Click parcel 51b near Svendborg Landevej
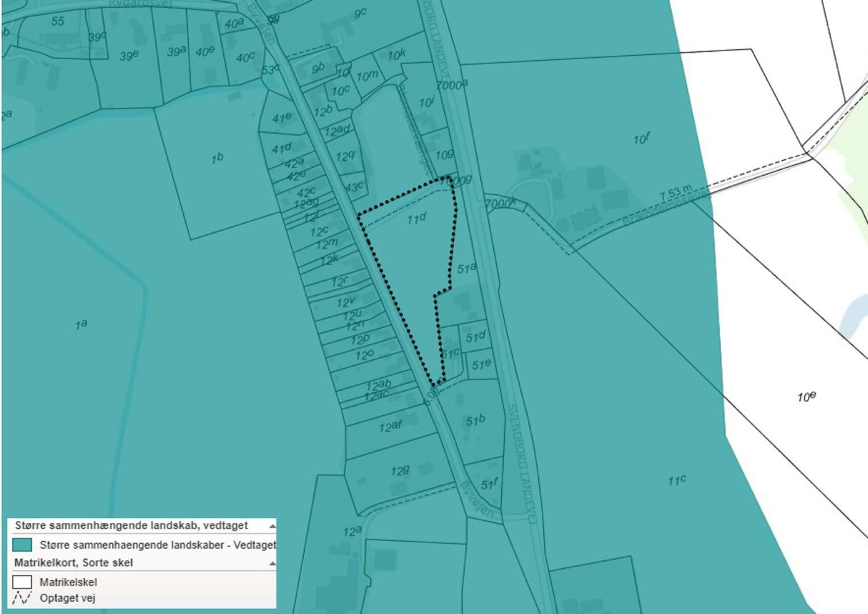 pyautogui.click(x=475, y=421)
